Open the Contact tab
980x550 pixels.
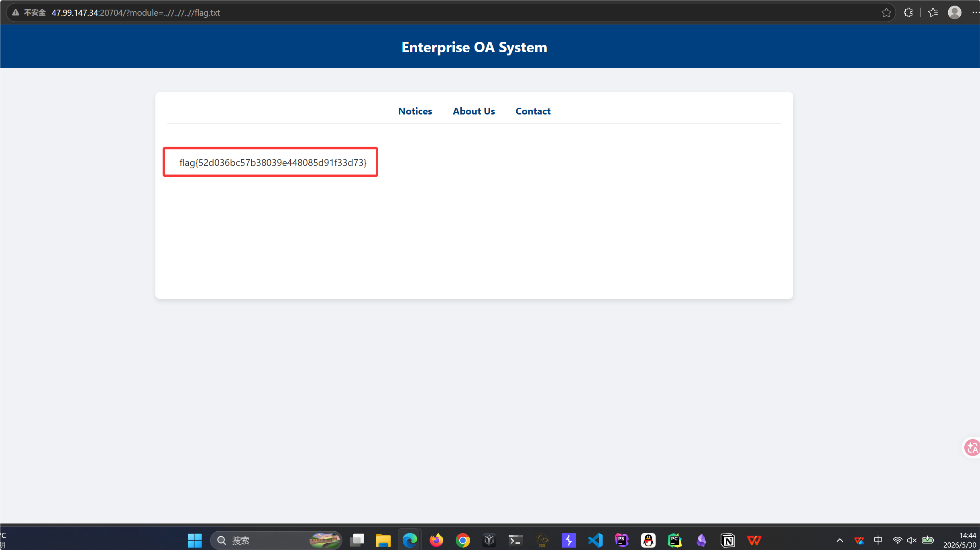(533, 111)
